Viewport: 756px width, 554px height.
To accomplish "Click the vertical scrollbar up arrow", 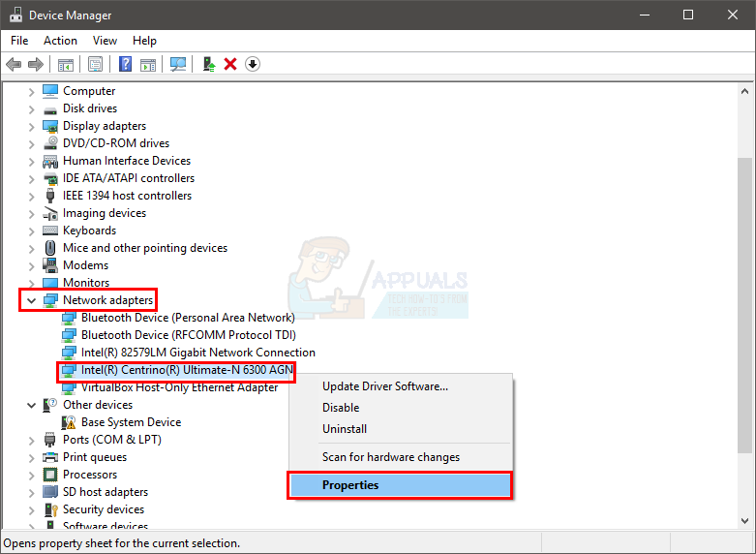I will click(744, 91).
